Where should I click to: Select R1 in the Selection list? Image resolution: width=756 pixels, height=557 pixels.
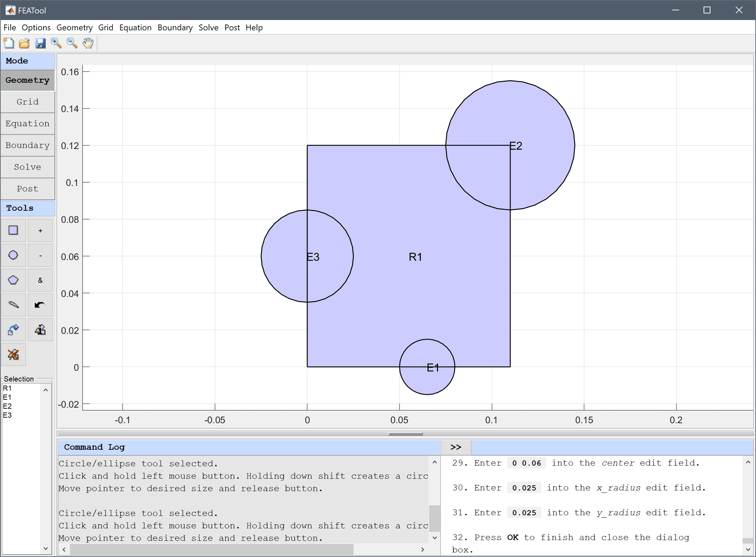click(x=21, y=388)
